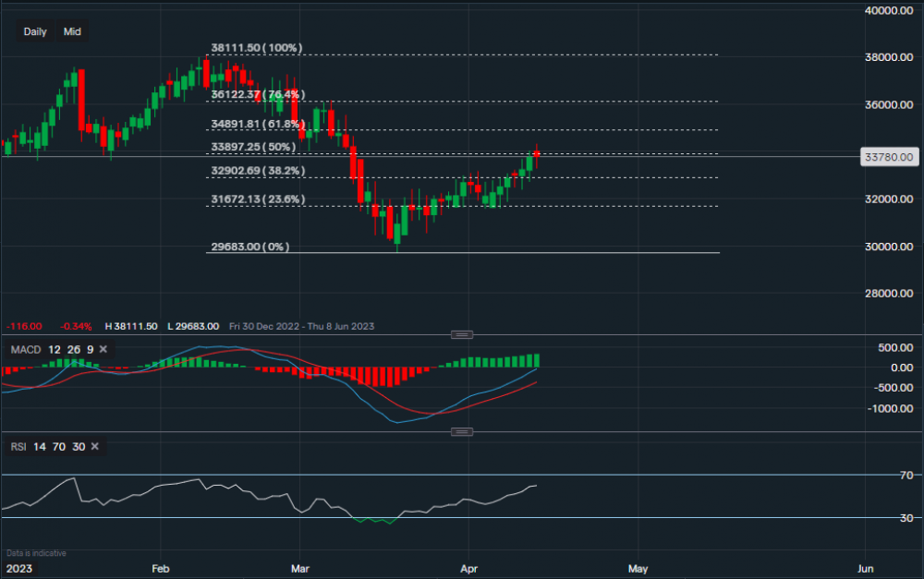924x579 pixels.
Task: Switch to the Daily timeframe
Action: point(34,31)
